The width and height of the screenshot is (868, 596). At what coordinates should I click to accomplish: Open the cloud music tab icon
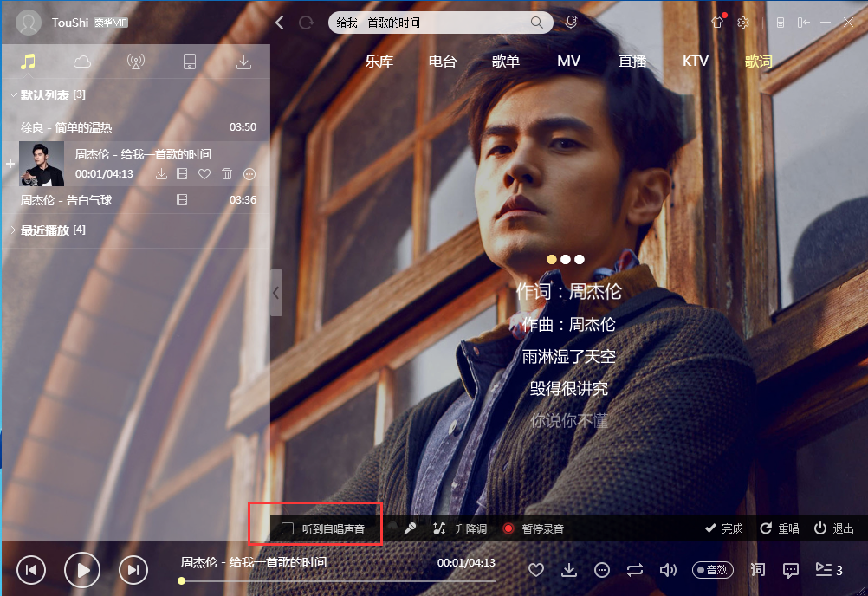82,62
